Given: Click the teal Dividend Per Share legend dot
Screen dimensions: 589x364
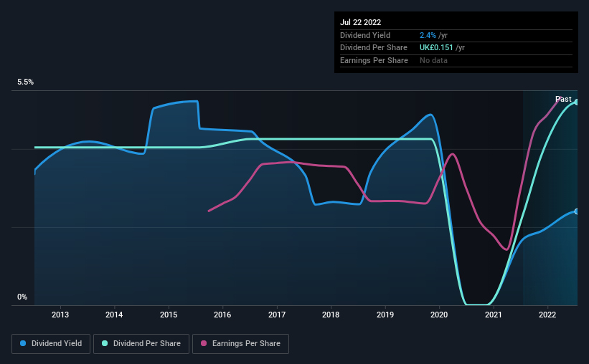Looking at the screenshot, I should click(x=105, y=343).
